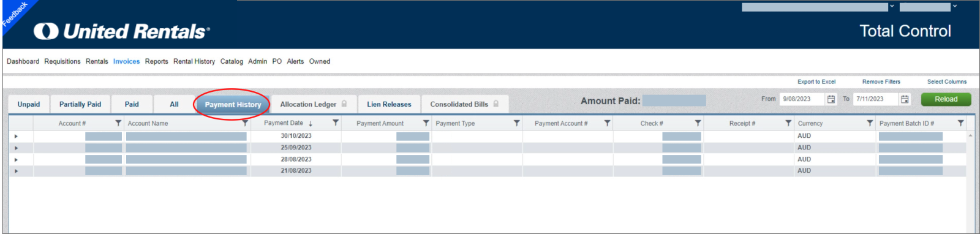Screen dimensions: 980x234
Task: Select the 21/08/2023 payment date cell
Action: (x=296, y=171)
